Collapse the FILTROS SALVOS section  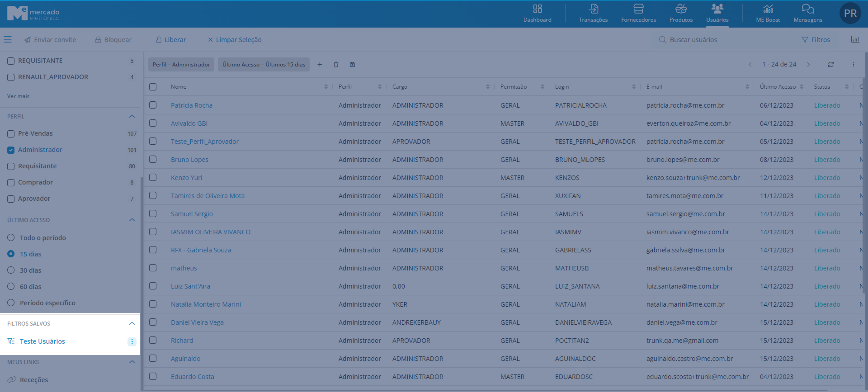click(x=132, y=323)
